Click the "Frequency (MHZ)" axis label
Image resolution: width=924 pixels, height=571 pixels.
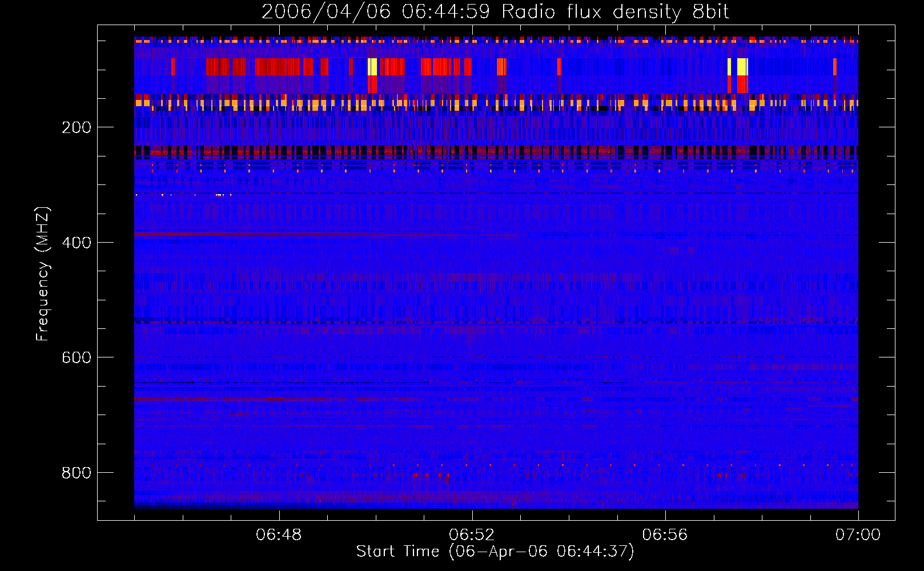pyautogui.click(x=43, y=274)
